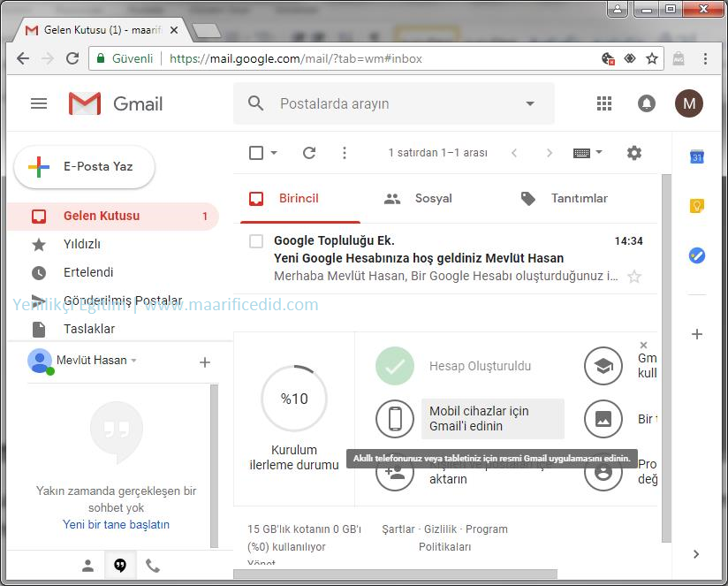Viewport: 728px width, 586px height.
Task: Open the notifications bell
Action: point(647,103)
